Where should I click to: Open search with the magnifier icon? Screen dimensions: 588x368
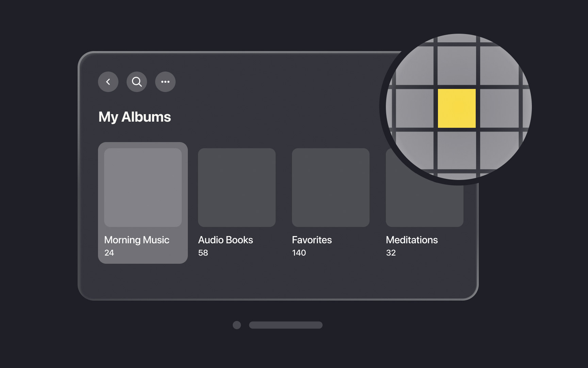coord(137,82)
